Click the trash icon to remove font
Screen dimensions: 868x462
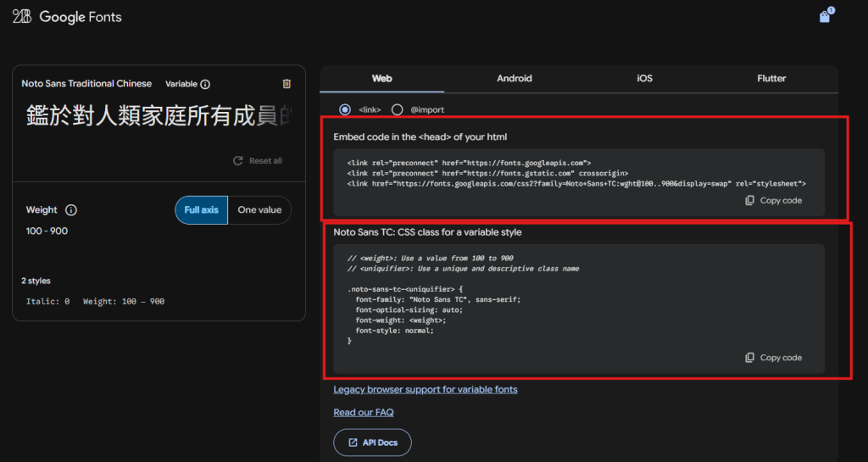click(287, 84)
